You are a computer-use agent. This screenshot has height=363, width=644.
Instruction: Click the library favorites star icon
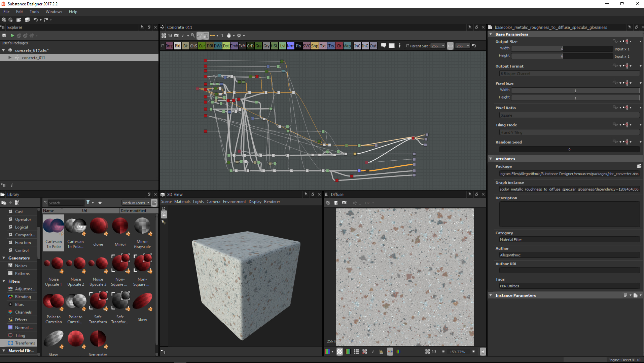pos(100,203)
